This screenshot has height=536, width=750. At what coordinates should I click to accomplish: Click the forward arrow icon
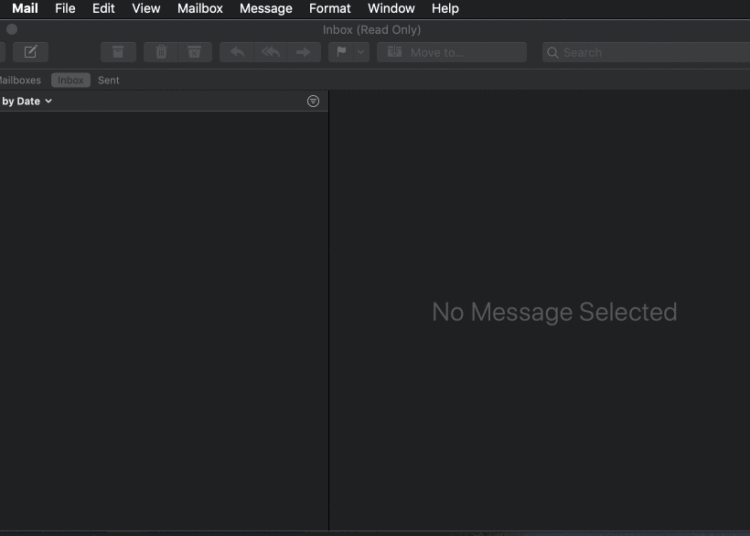coord(303,52)
